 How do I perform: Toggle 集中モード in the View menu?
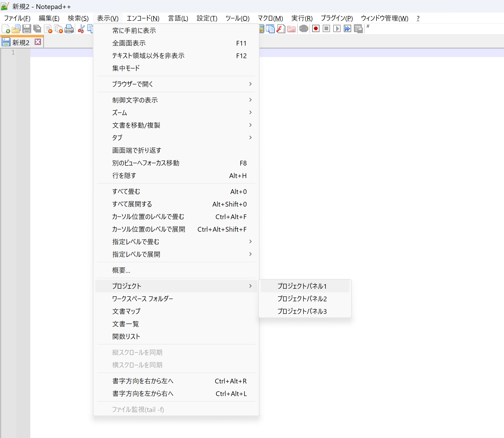tap(126, 68)
